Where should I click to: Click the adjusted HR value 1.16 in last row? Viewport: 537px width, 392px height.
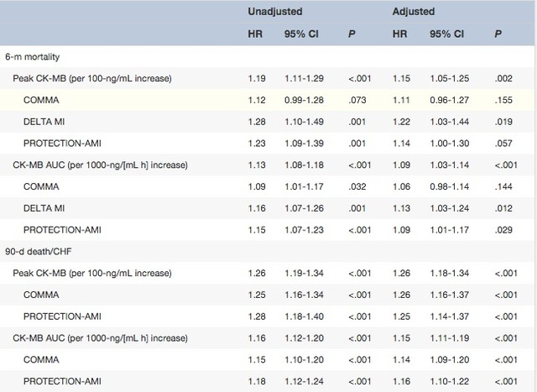401,381
